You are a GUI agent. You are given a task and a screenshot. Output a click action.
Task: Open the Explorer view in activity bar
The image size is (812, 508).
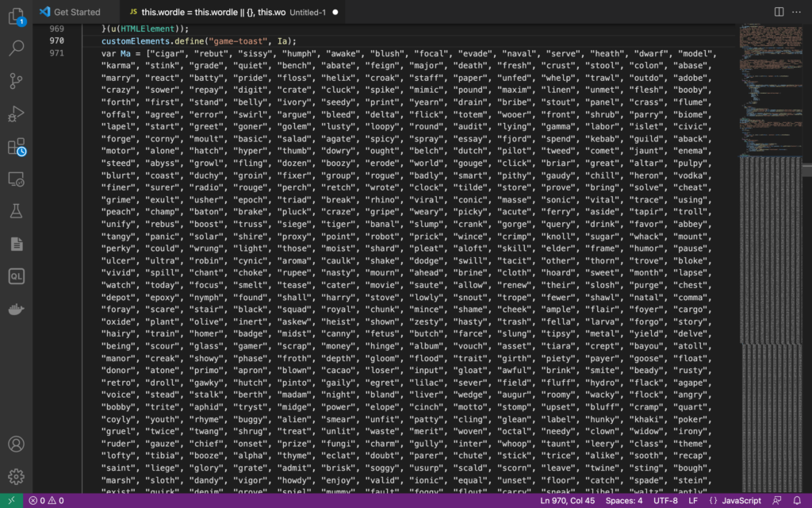click(16, 14)
